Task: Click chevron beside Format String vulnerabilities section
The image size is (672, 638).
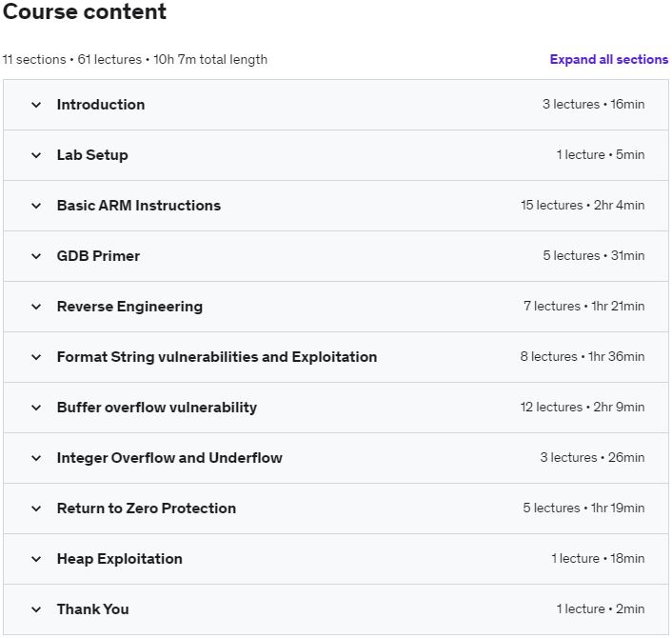Action: [x=36, y=357]
